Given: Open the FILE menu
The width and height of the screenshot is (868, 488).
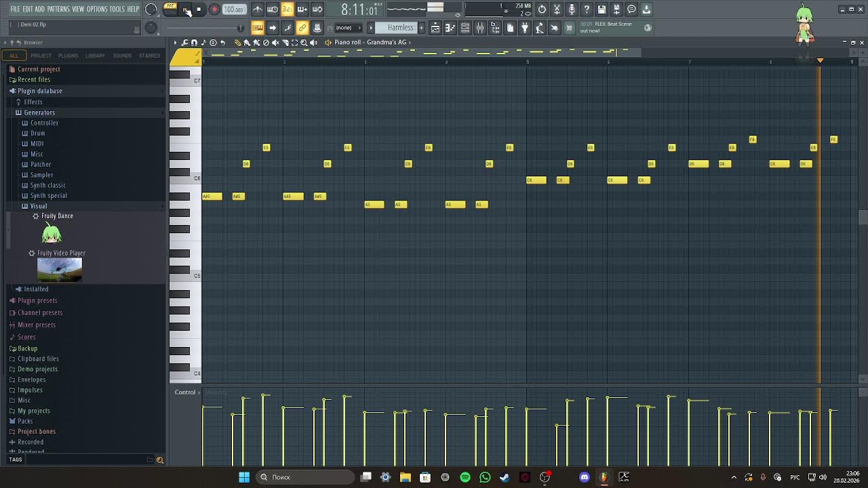Looking at the screenshot, I should [x=15, y=9].
